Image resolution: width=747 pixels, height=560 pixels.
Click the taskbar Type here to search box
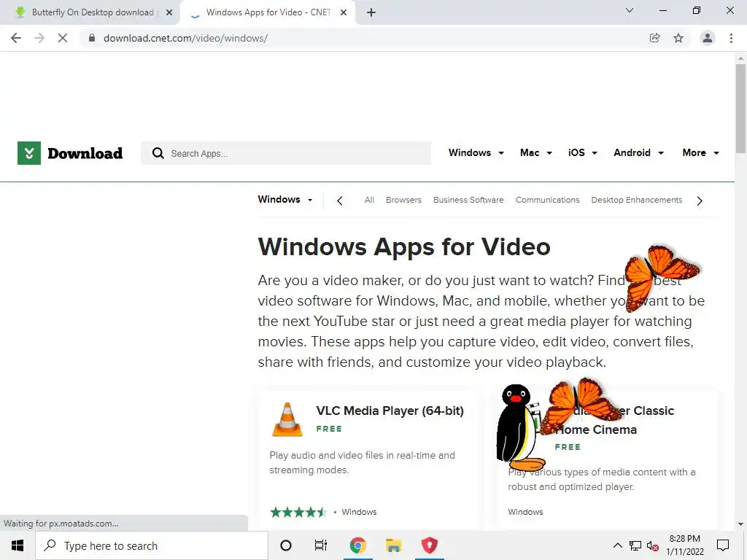(x=152, y=545)
